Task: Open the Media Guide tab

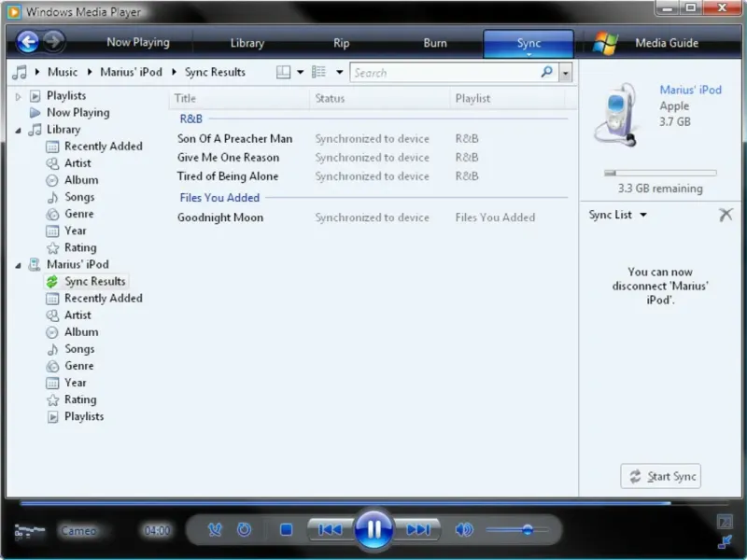Action: point(667,43)
